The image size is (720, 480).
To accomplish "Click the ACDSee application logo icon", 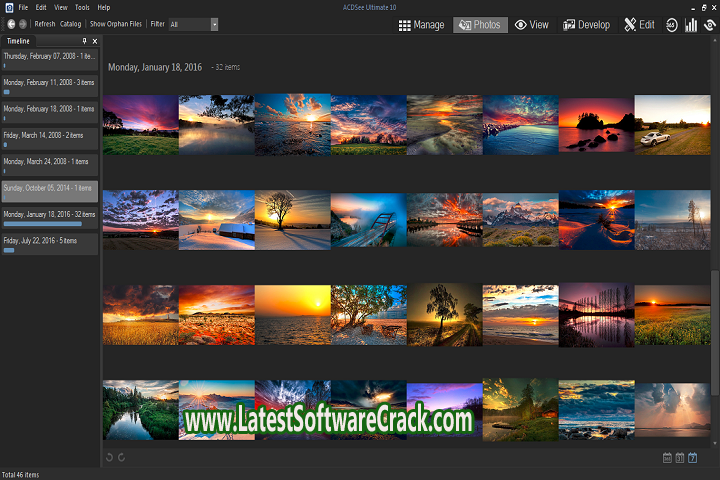I will tap(9, 8).
